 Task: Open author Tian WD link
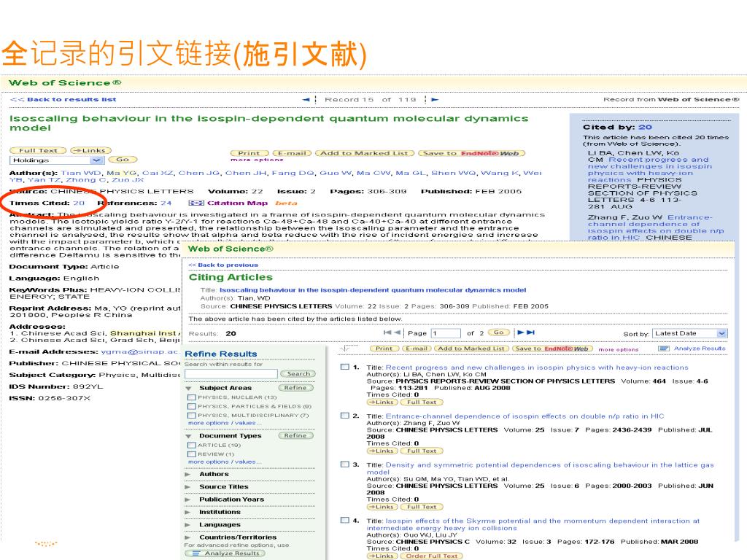click(x=81, y=173)
